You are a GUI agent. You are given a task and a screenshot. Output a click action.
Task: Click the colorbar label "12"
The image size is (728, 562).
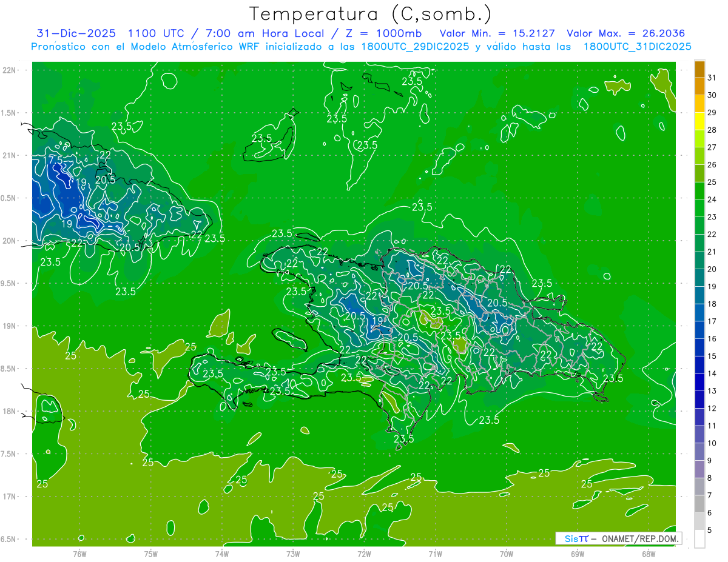[x=712, y=409]
